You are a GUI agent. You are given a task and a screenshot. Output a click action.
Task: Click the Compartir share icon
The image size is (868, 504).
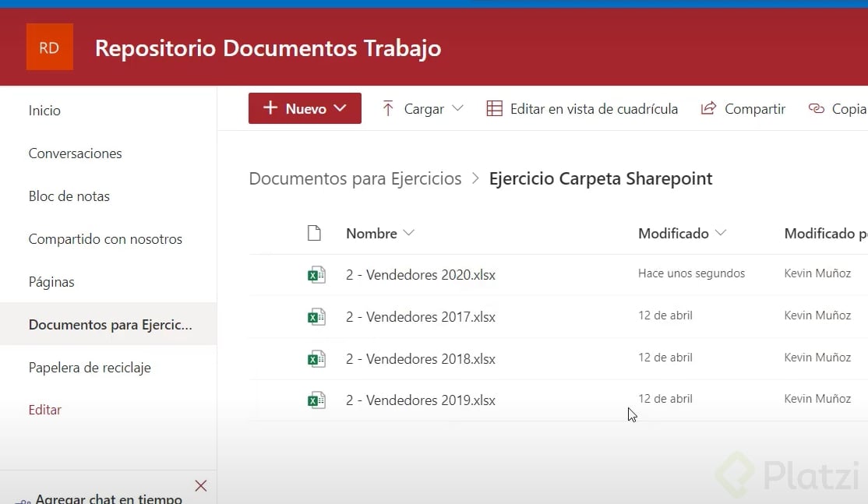coord(708,107)
